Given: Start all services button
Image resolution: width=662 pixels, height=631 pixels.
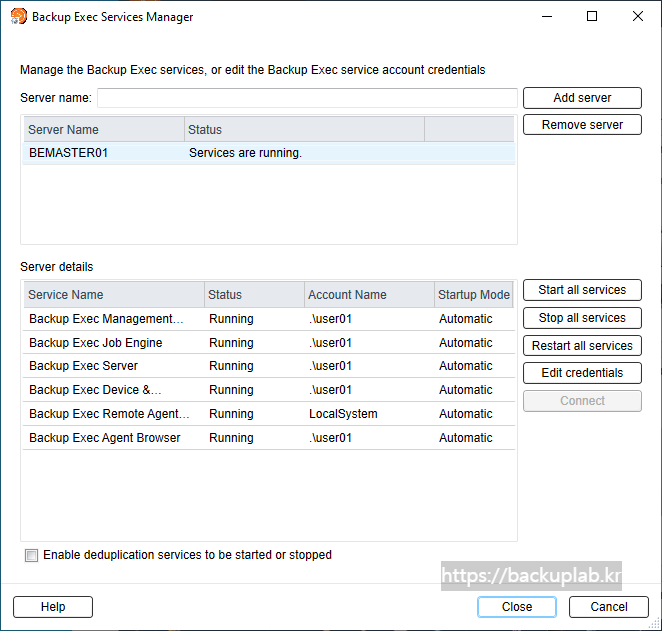Looking at the screenshot, I should click(x=582, y=290).
